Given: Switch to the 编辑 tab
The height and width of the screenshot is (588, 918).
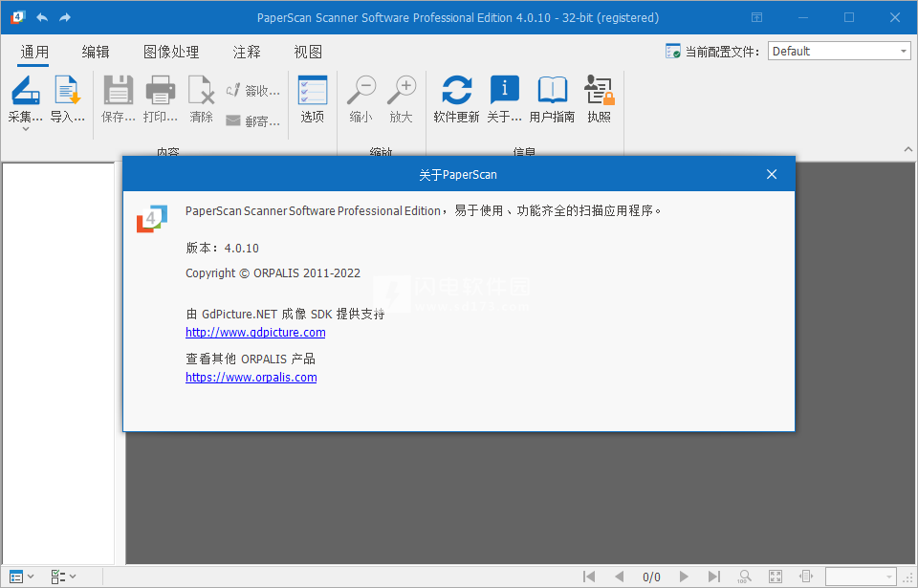Looking at the screenshot, I should [96, 53].
